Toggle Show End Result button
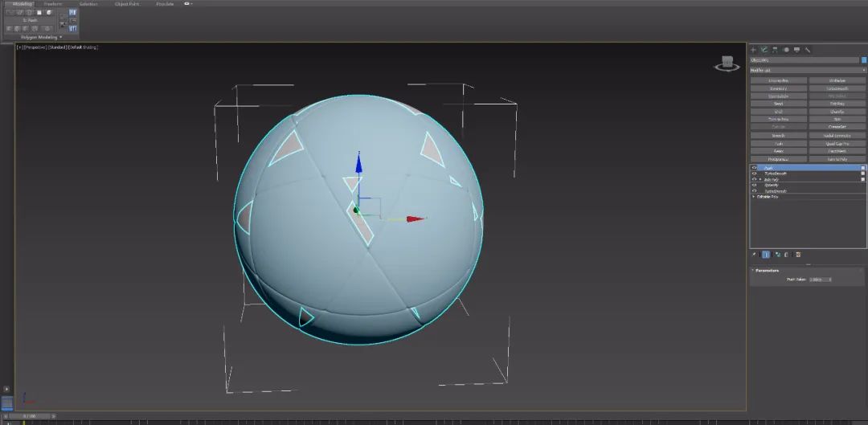 766,255
